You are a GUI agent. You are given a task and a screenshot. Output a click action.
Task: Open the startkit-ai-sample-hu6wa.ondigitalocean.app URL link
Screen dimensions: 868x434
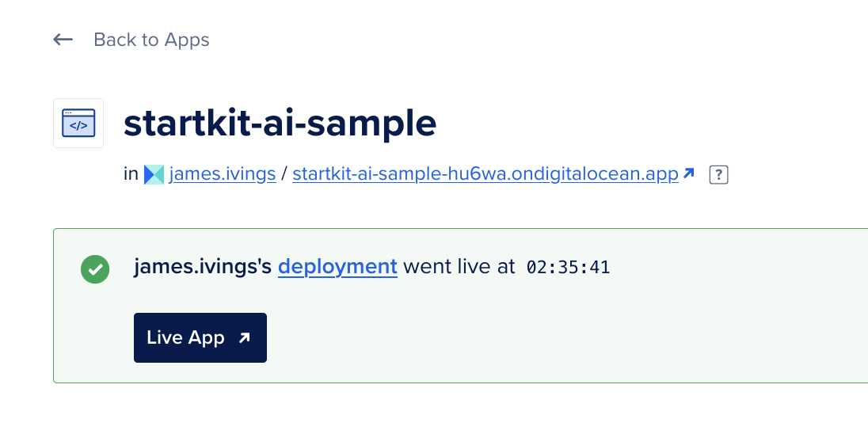click(485, 174)
